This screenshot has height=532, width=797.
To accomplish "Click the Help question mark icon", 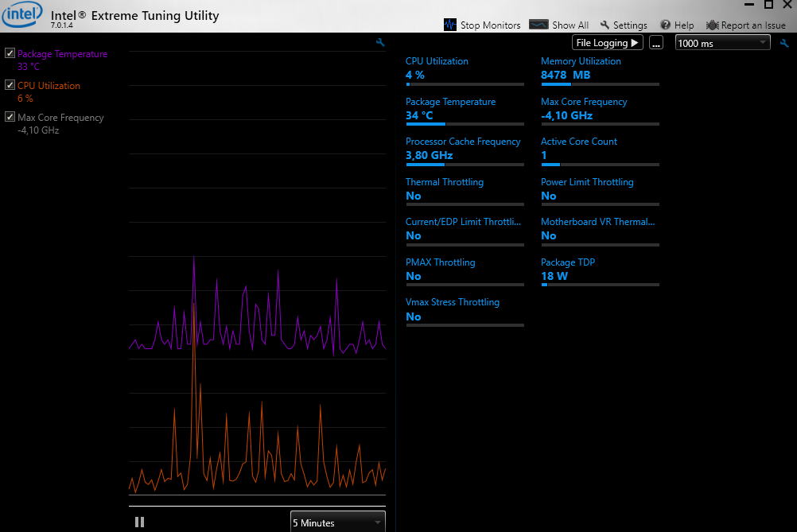I will point(665,25).
